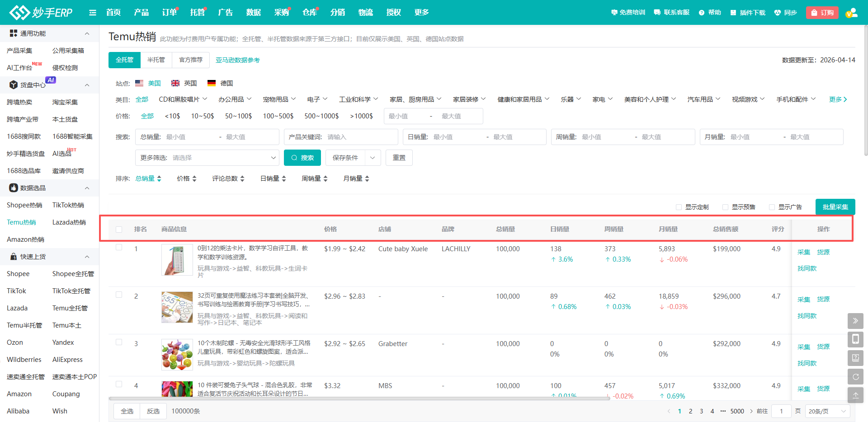Image resolution: width=868 pixels, height=422 pixels.
Task: Open the 产品 top menu
Action: point(142,13)
